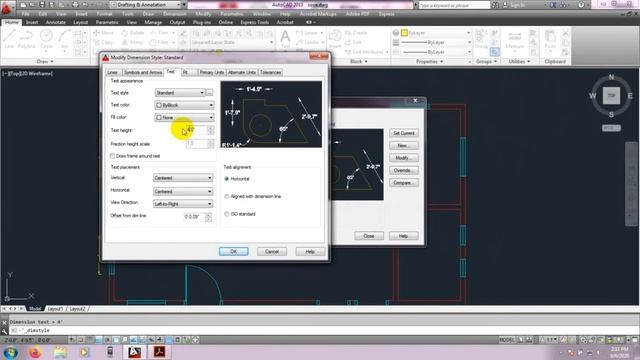The height and width of the screenshot is (360, 640).
Task: Click the Copy tool in Modify panel
Action: pyautogui.click(x=103, y=42)
